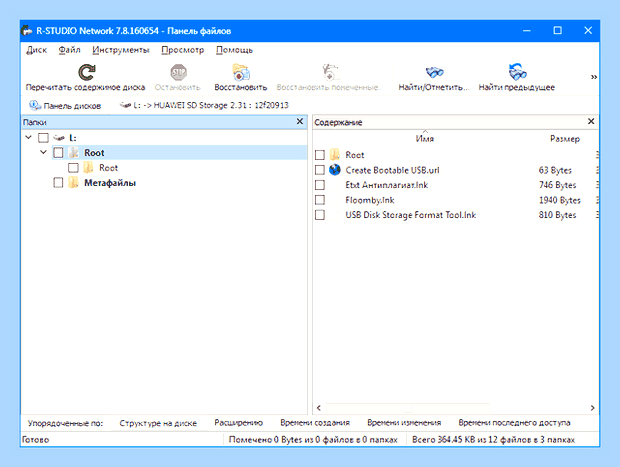The image size is (620, 467).
Task: Open the toolbar overflow chevron
Action: 594,77
